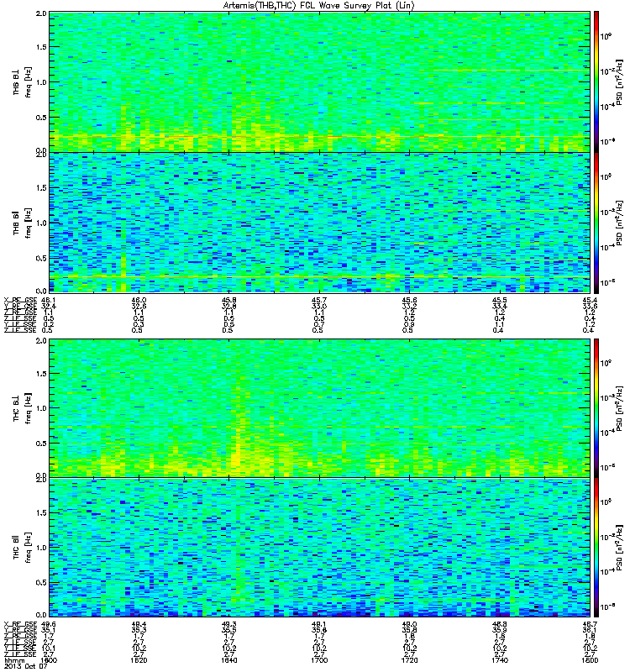Click the PSD [nT²/Hz] label of the bottom color bar
Viewport: 630px width, 672px height.
pos(620,548)
